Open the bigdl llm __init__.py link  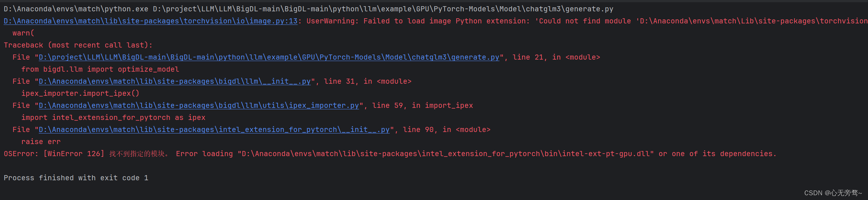(x=174, y=81)
